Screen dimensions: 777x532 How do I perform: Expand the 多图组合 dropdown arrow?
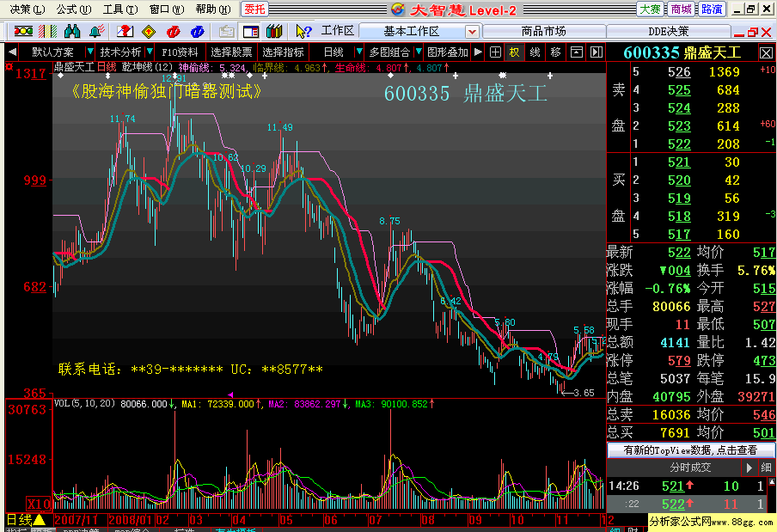click(x=419, y=52)
